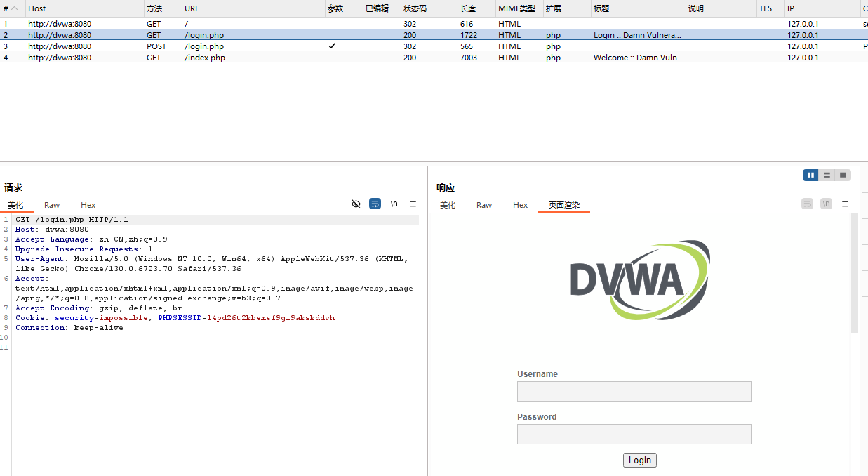Open request 美化 tab
Screen dimensions: 868x476
[15, 205]
